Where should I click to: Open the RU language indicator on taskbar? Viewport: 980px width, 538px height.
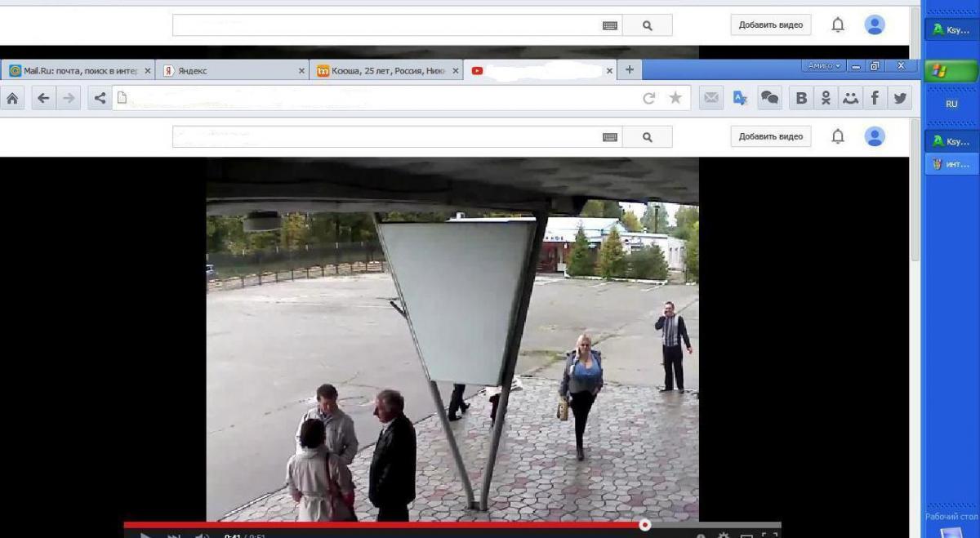[951, 104]
